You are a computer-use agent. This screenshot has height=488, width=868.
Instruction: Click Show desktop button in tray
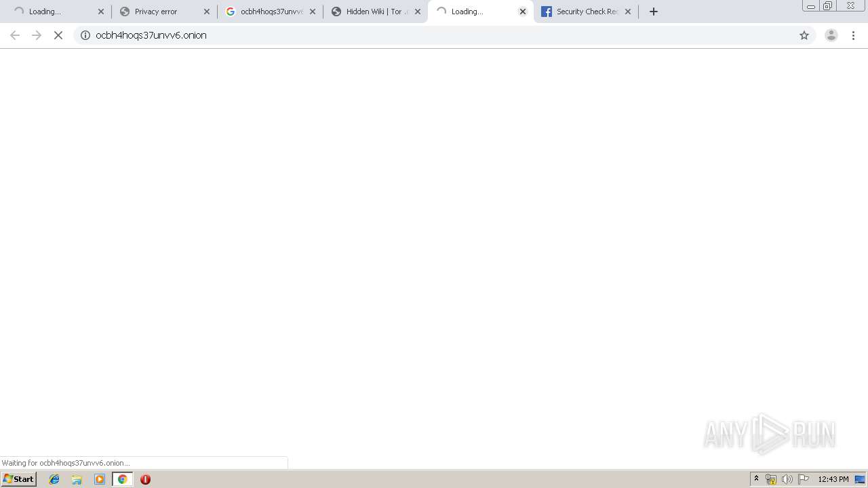(861, 479)
